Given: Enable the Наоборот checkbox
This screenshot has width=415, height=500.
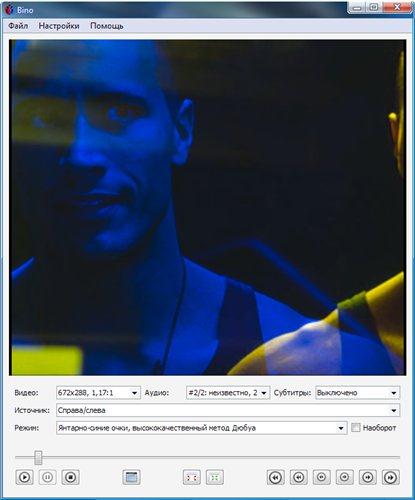Looking at the screenshot, I should click(x=356, y=427).
